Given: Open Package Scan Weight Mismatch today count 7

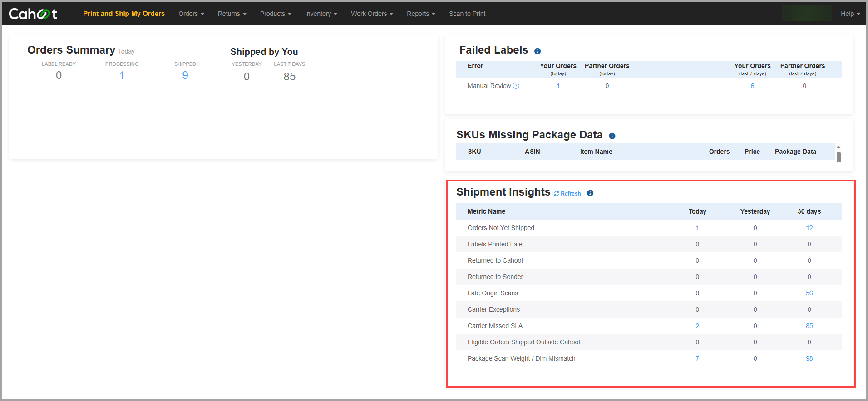Looking at the screenshot, I should (x=697, y=358).
